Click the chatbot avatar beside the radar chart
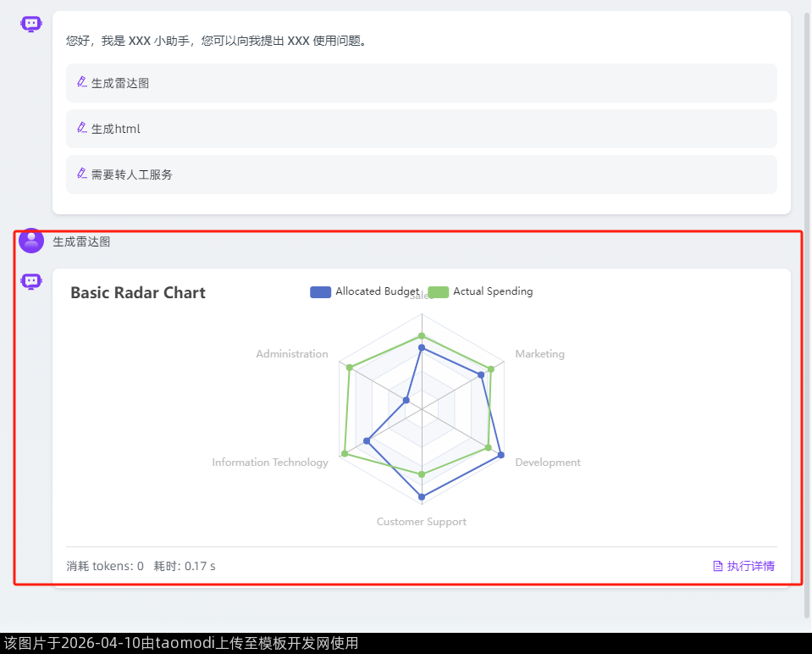Image resolution: width=812 pixels, height=654 pixels. (31, 281)
